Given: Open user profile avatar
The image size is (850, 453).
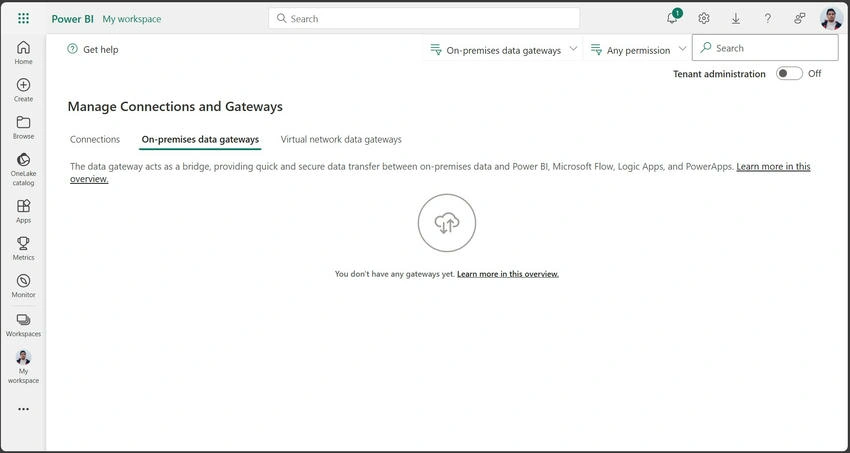Looking at the screenshot, I should point(831,18).
